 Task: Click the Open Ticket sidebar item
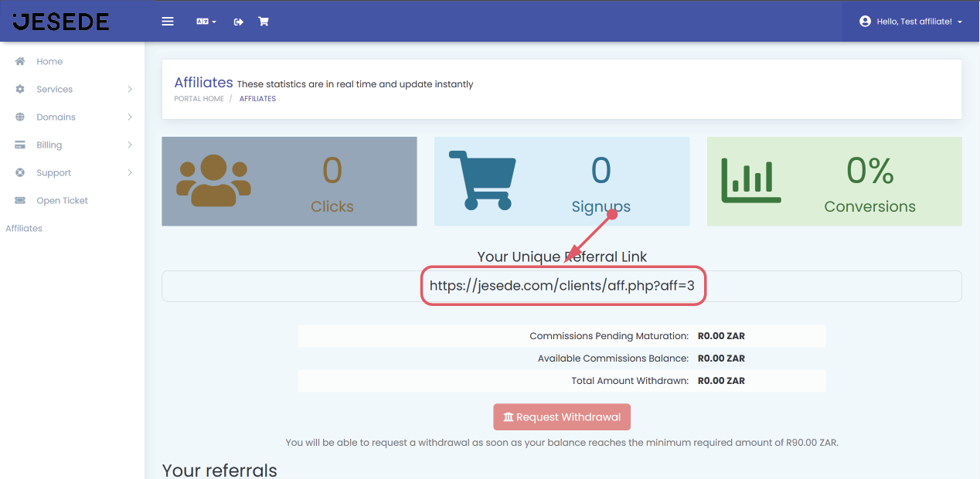point(62,201)
